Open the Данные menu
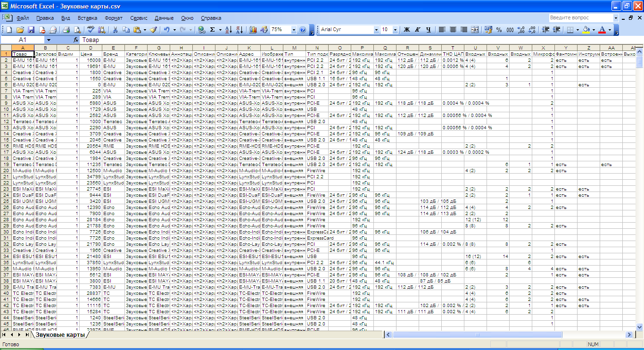 pyautogui.click(x=164, y=18)
